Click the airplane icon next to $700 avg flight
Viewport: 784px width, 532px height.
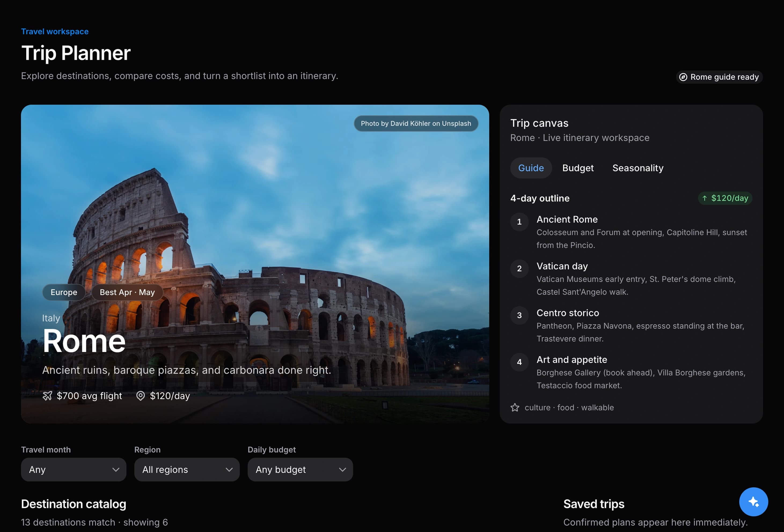[47, 396]
